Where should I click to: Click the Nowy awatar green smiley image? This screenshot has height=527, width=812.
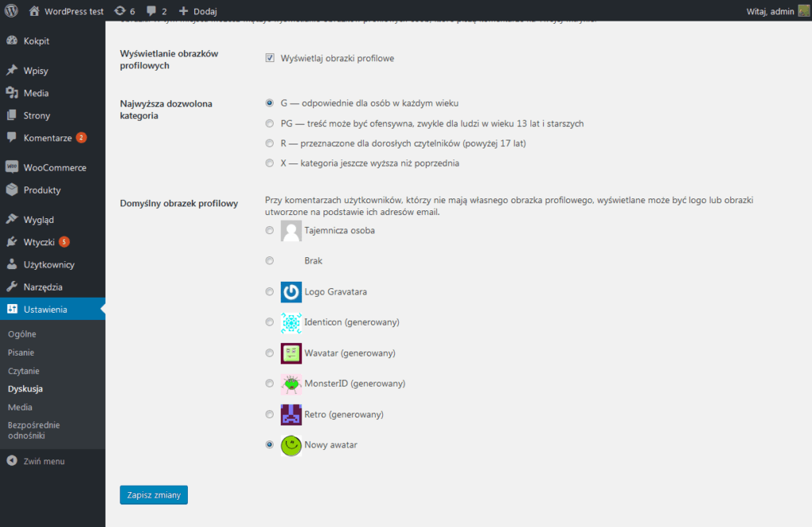pyautogui.click(x=291, y=445)
